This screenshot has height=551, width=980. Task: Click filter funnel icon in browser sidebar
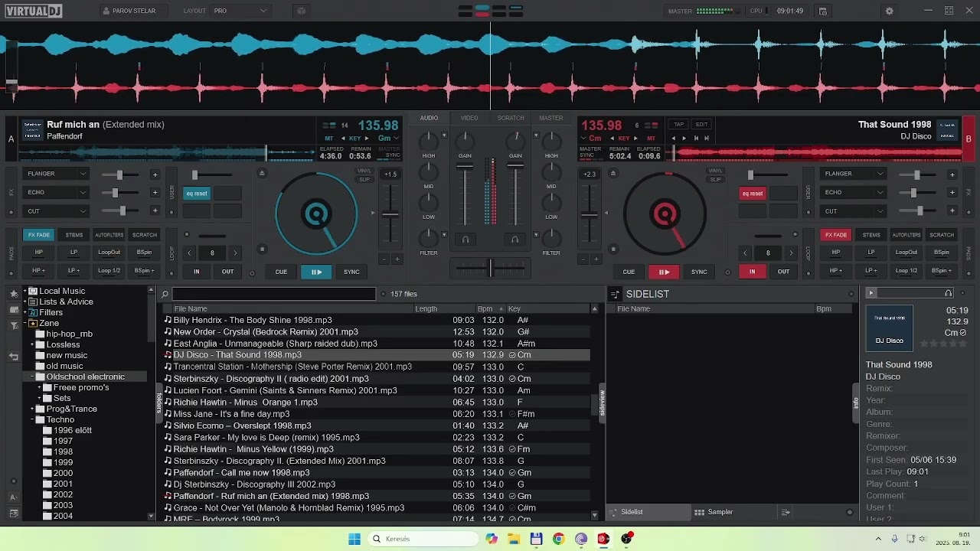tap(13, 326)
